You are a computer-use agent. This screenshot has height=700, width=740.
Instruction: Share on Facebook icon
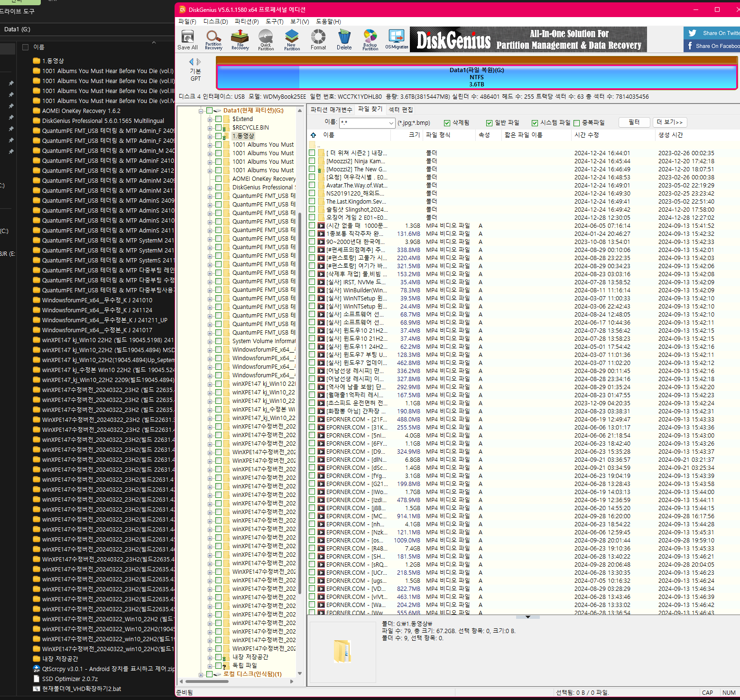(x=690, y=46)
